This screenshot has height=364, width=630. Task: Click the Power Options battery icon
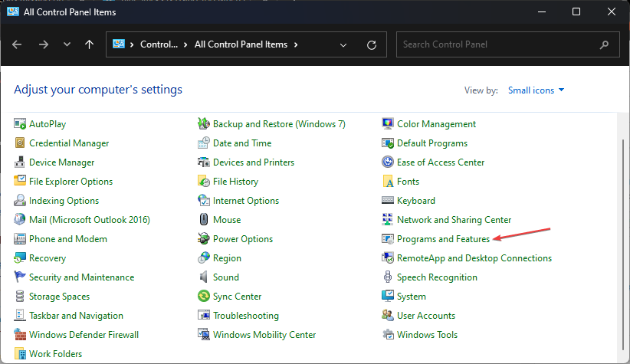pyautogui.click(x=204, y=238)
